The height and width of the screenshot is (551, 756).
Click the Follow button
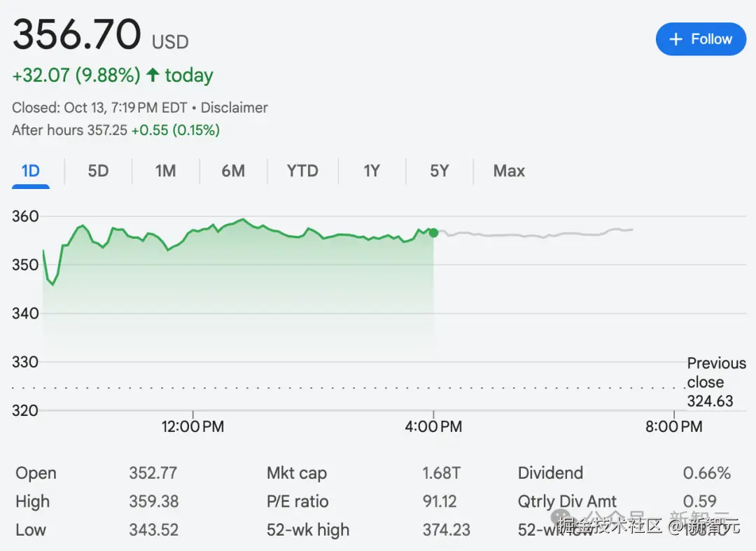click(701, 39)
